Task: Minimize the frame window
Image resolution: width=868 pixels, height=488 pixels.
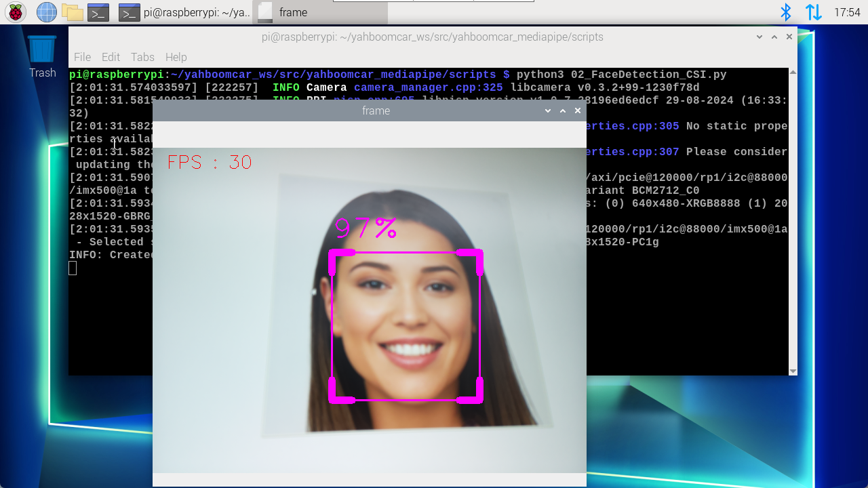Action: pyautogui.click(x=548, y=110)
